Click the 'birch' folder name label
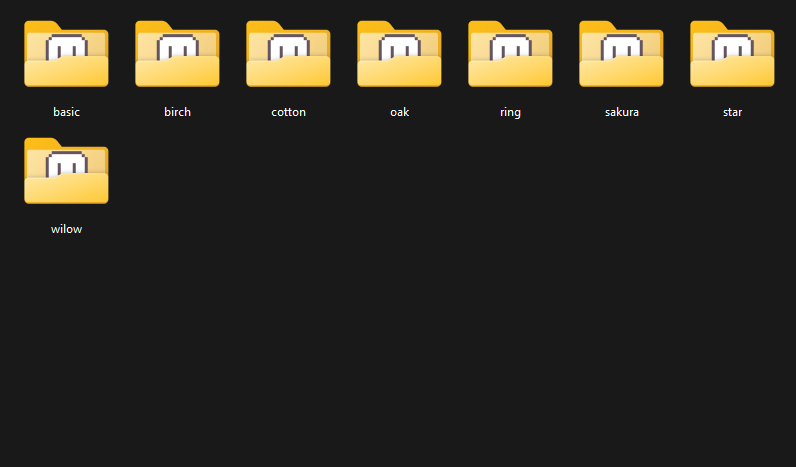 tap(177, 112)
